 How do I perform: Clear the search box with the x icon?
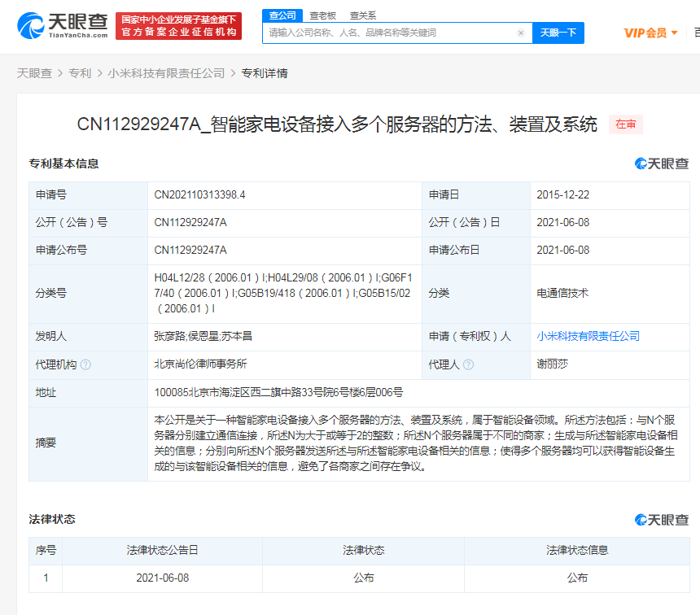[x=521, y=33]
